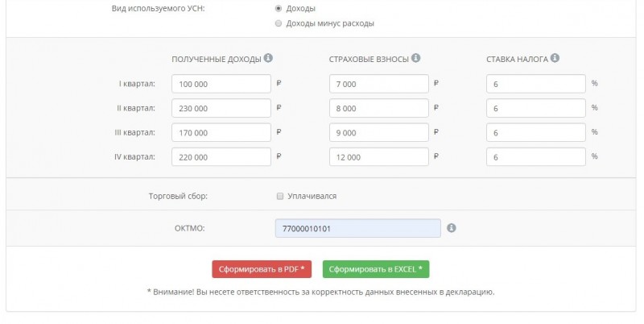Select III квартал insurance field 9 000

pyautogui.click(x=379, y=132)
